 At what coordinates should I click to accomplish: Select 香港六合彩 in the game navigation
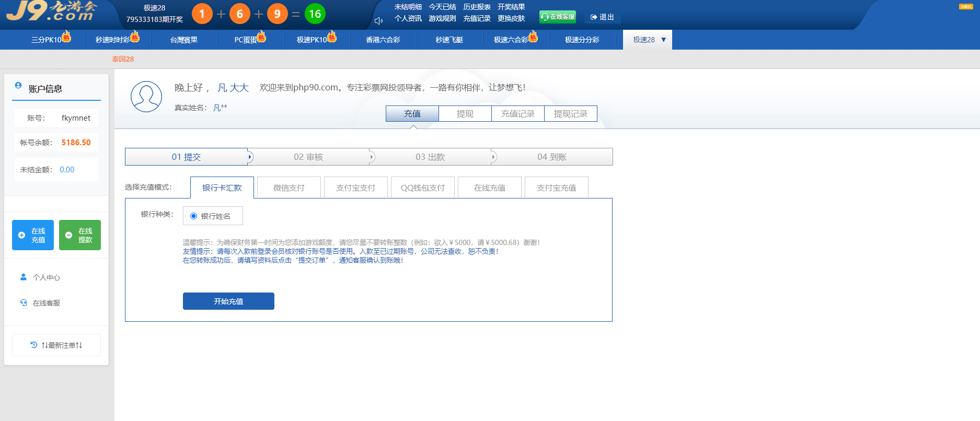(x=383, y=40)
